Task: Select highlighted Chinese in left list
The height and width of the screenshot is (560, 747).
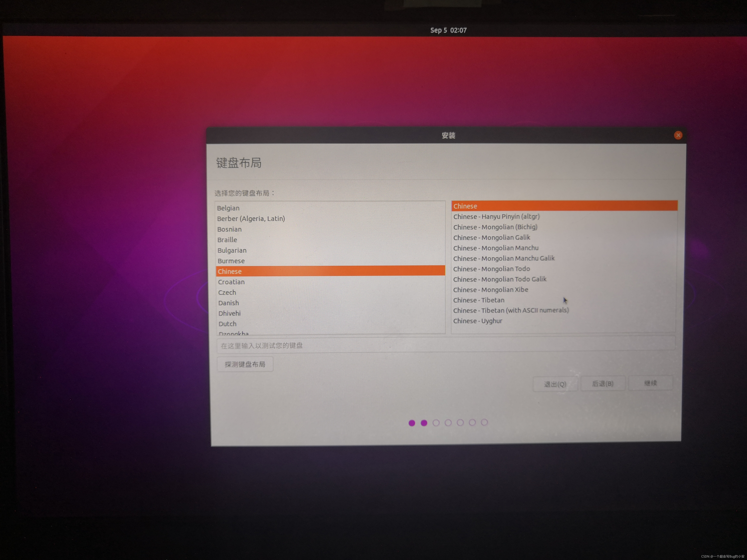Action: pos(330,271)
